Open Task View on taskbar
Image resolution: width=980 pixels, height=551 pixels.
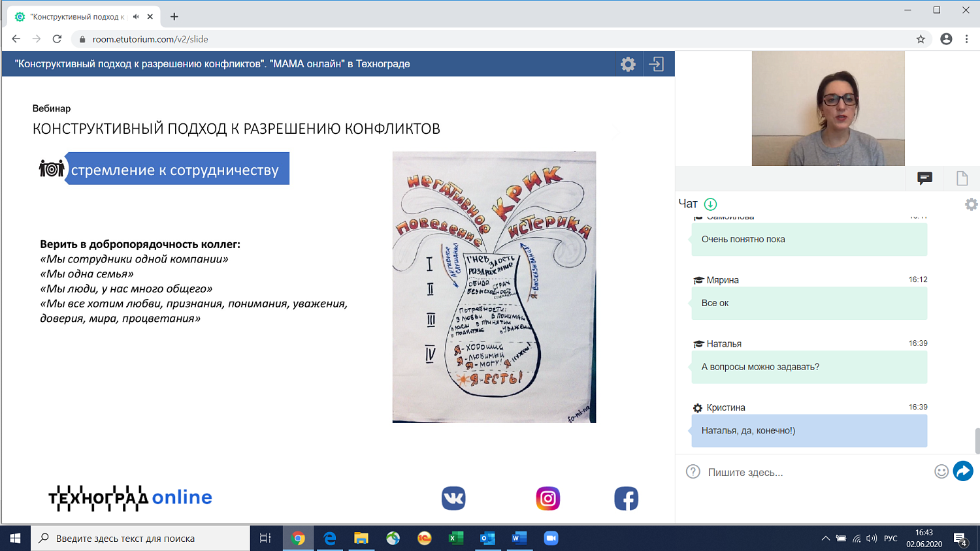tap(265, 539)
